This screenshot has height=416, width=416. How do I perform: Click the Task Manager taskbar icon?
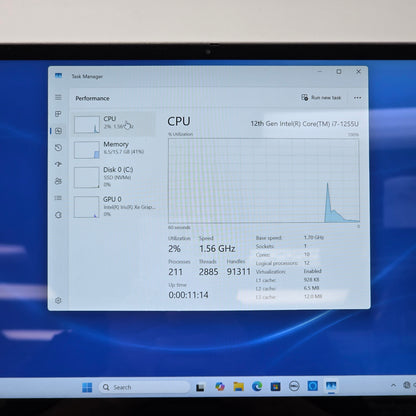[x=331, y=386]
